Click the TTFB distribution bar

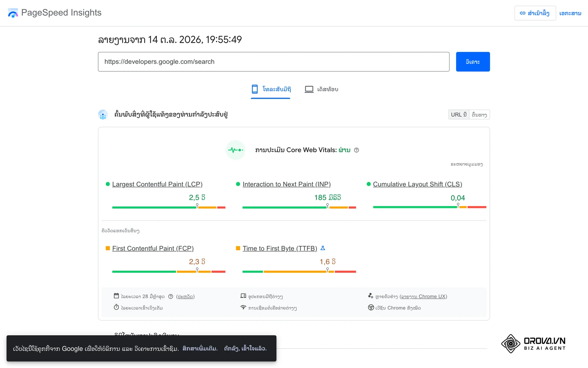299,272
